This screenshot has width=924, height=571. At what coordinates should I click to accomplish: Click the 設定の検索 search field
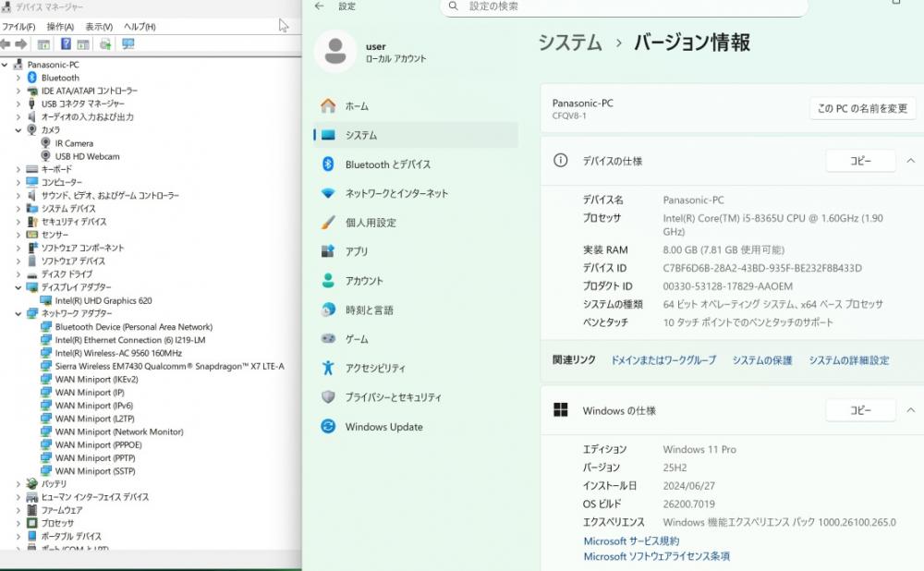[x=625, y=6]
